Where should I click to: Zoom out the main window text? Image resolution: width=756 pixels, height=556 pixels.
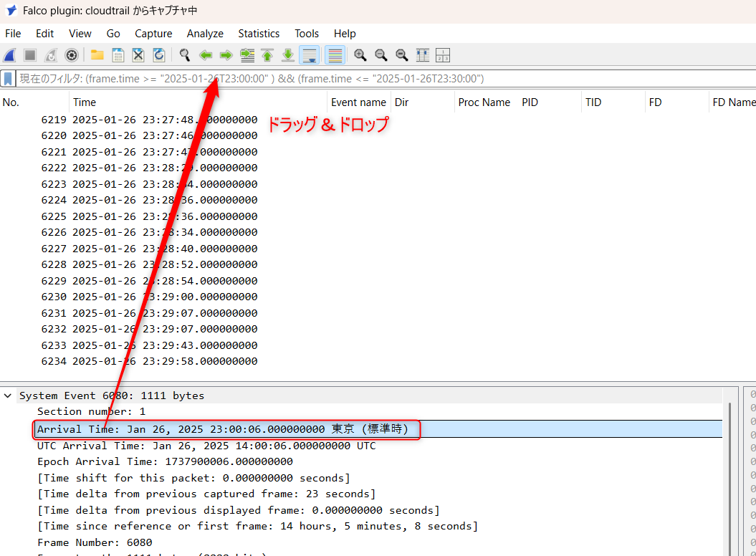[381, 55]
